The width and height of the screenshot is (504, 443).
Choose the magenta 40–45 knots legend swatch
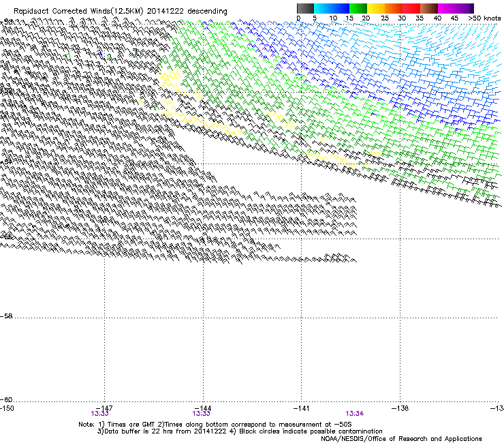447,8
